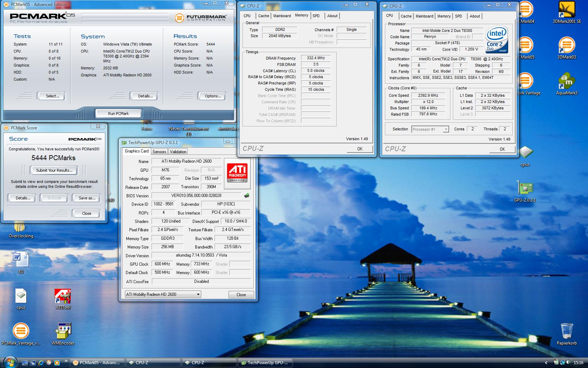The image size is (588, 368).
Task: Click the Windows Start orb
Action: click(x=10, y=362)
